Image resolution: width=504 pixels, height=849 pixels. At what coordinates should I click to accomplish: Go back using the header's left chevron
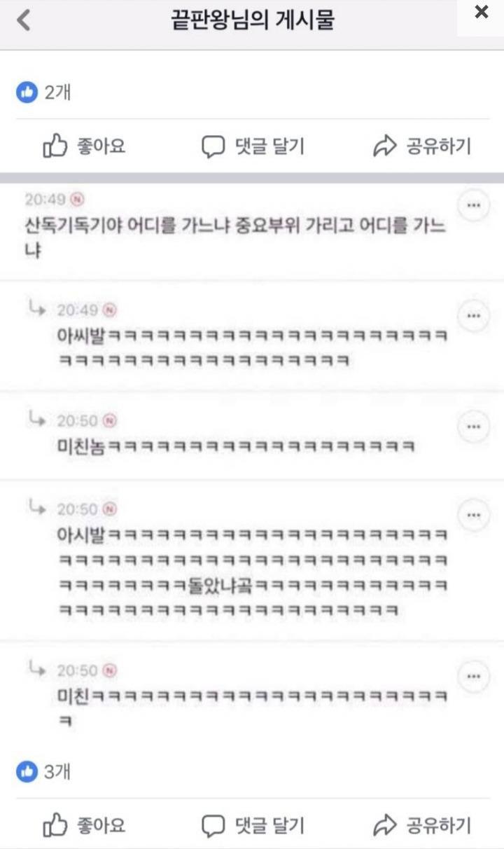pos(24,20)
